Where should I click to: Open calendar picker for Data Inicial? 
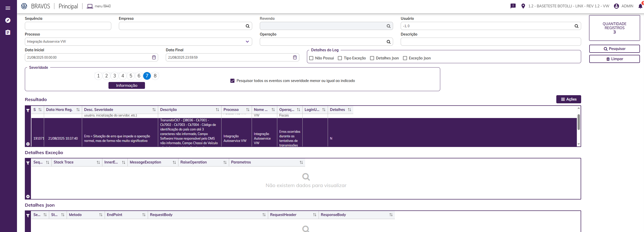coord(154,57)
